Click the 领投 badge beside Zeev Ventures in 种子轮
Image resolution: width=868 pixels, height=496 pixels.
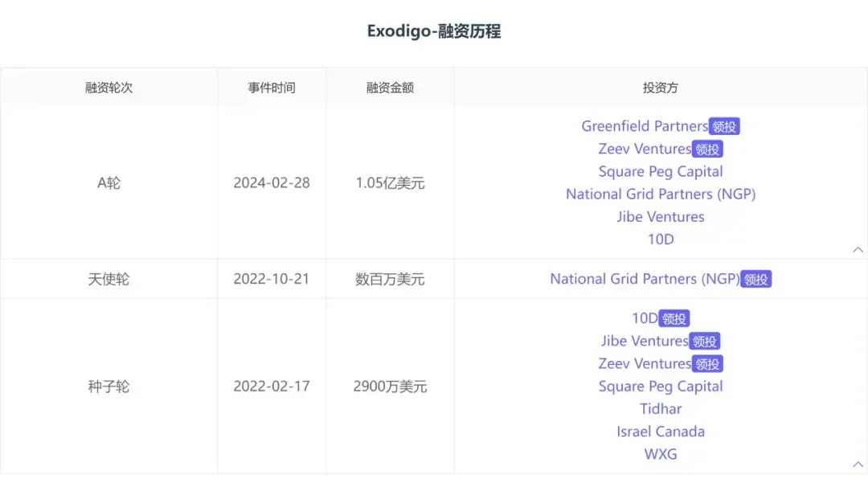point(707,364)
